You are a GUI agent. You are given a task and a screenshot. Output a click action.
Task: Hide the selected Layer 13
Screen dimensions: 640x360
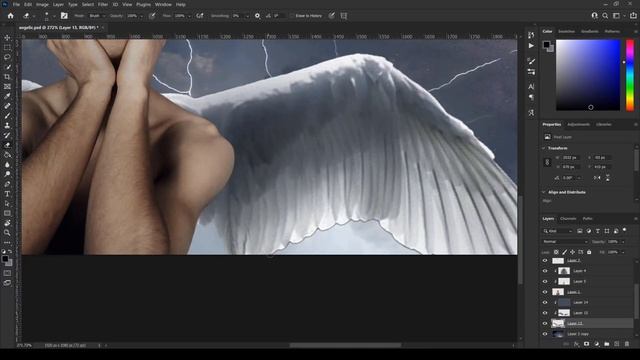(x=545, y=323)
